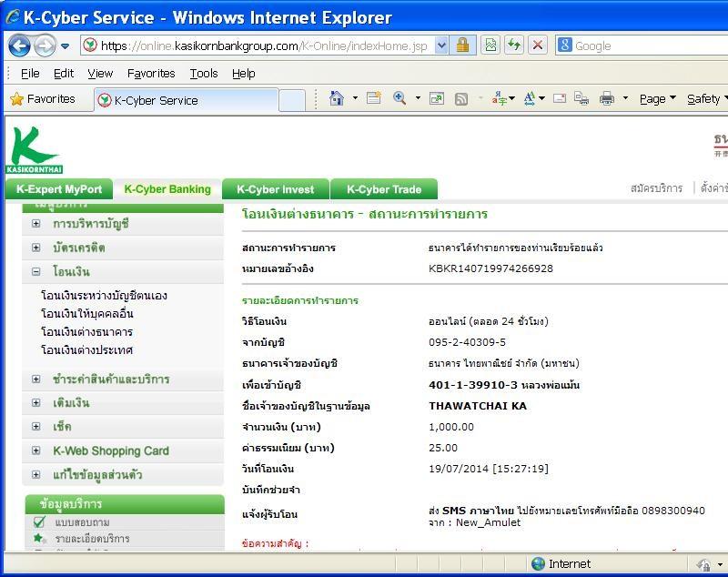Open the View menu

[x=100, y=74]
